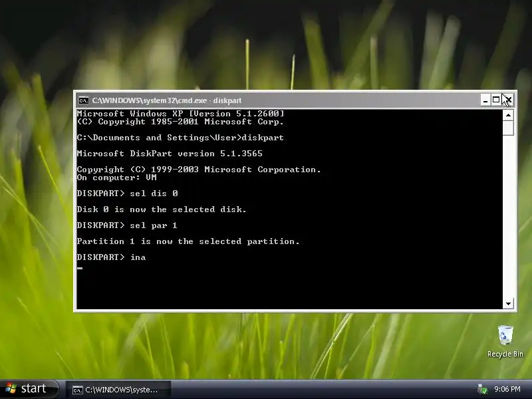Minimize the diskpart command window
The height and width of the screenshot is (399, 532).
485,100
